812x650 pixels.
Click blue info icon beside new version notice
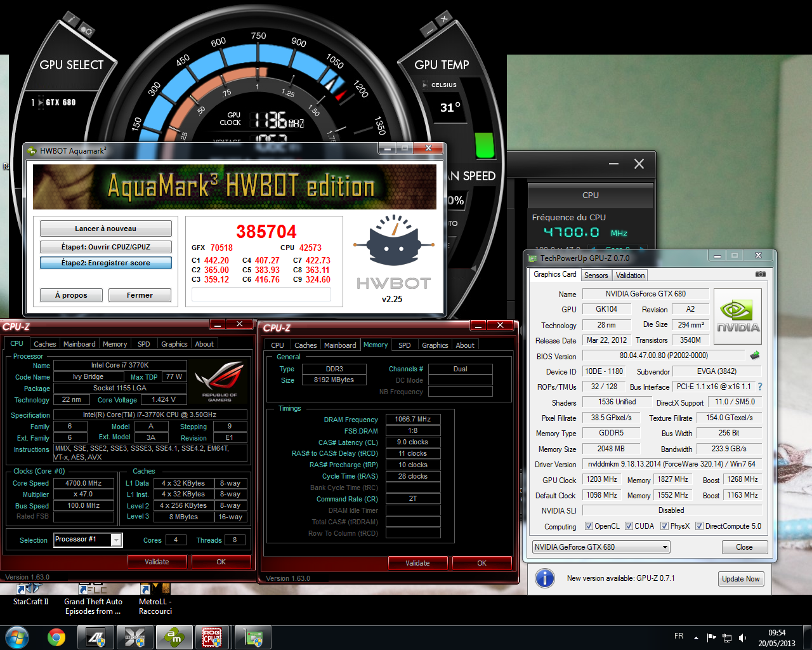[545, 578]
